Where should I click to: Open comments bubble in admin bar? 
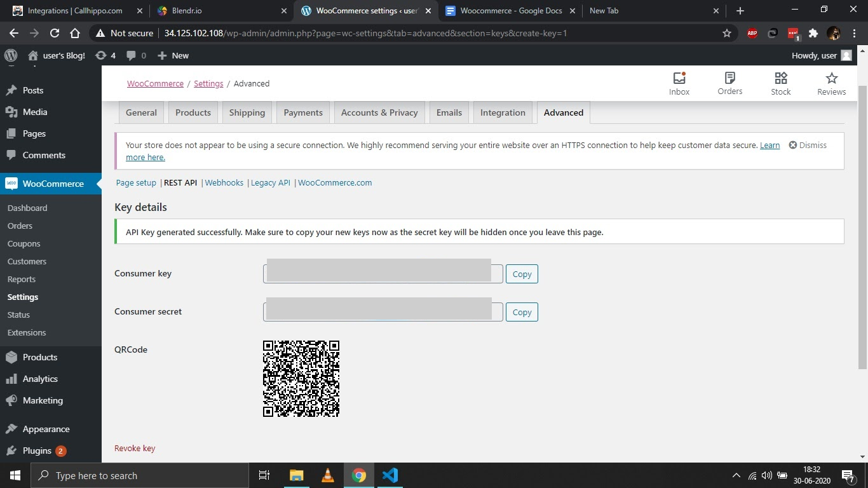[x=136, y=55]
